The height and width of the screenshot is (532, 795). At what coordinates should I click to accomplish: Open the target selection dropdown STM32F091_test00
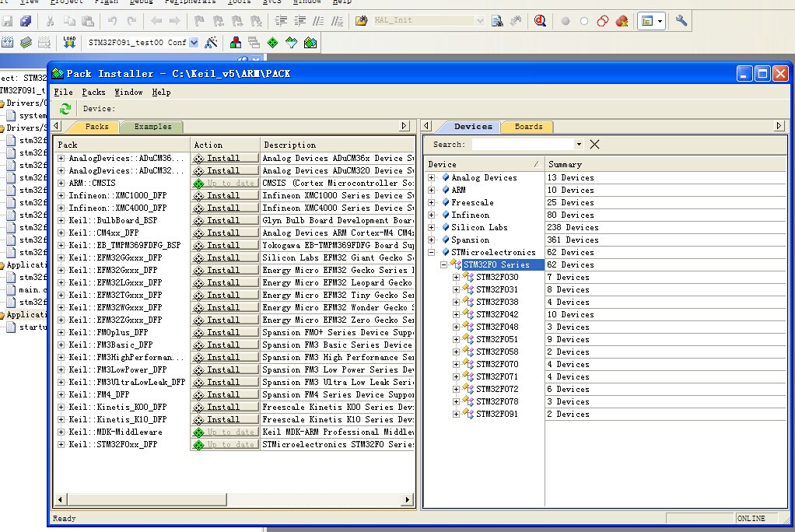(194, 43)
